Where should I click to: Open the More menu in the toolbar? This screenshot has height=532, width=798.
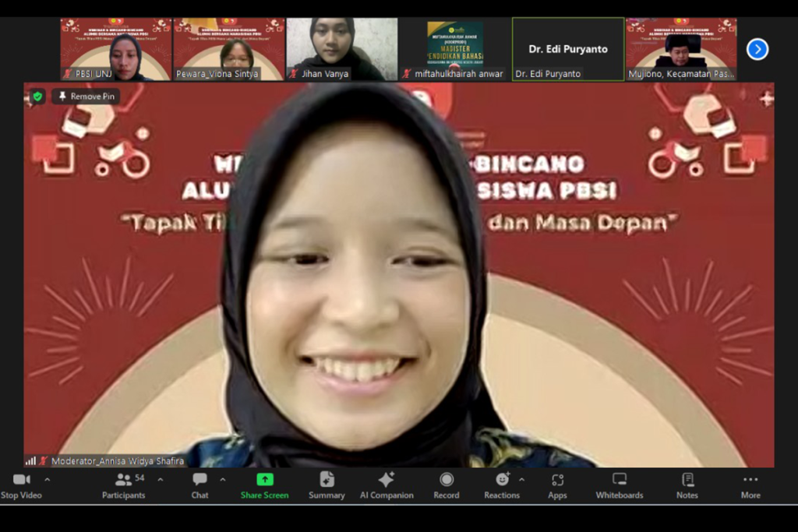point(750,485)
